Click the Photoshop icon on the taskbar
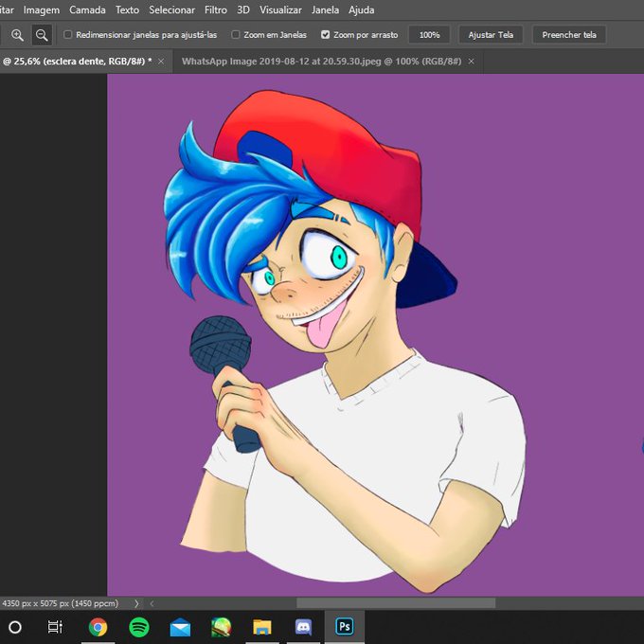The width and height of the screenshot is (644, 644). point(344,627)
